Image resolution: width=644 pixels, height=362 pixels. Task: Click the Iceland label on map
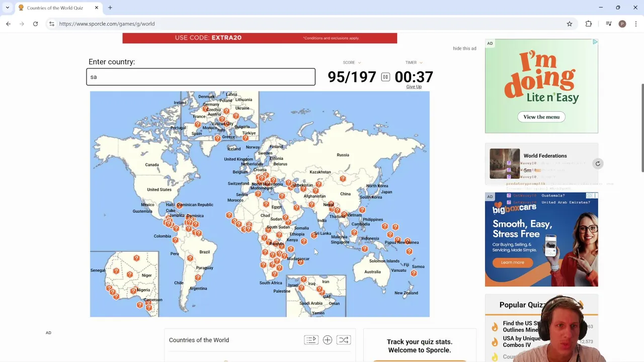pyautogui.click(x=233, y=149)
